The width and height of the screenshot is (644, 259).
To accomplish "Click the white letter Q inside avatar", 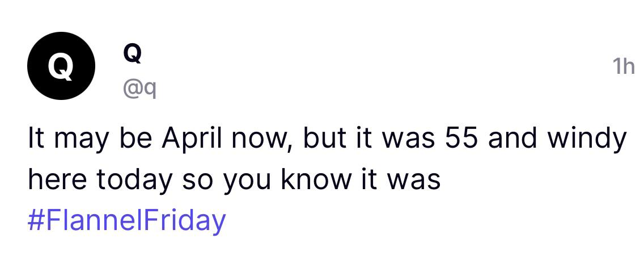I will pyautogui.click(x=61, y=66).
